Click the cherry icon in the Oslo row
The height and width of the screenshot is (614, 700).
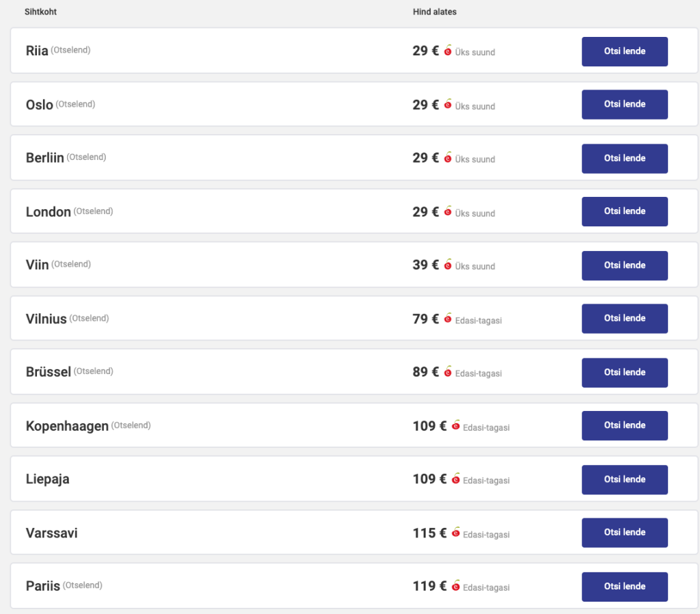click(448, 105)
